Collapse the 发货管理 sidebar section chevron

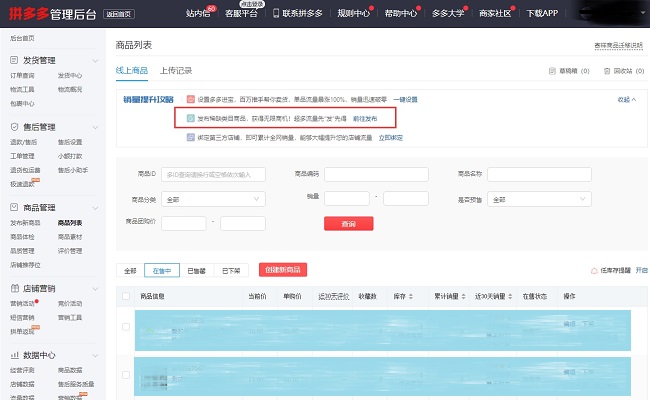[x=95, y=61]
